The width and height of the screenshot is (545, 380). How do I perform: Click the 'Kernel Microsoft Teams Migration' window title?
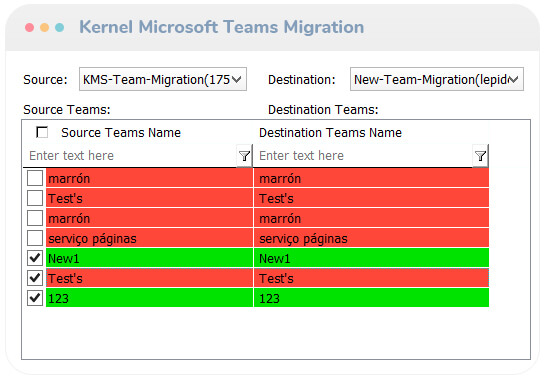coord(222,27)
